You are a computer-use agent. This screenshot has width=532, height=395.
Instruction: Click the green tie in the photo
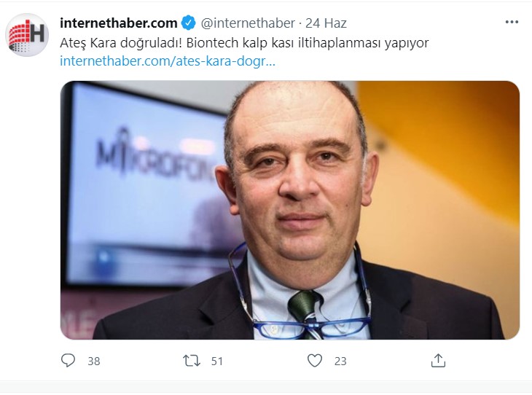pyautogui.click(x=304, y=312)
